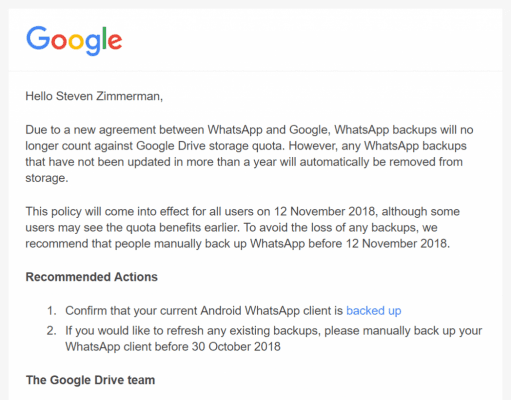
Task: Select the number 1 list marker
Action: point(52,311)
